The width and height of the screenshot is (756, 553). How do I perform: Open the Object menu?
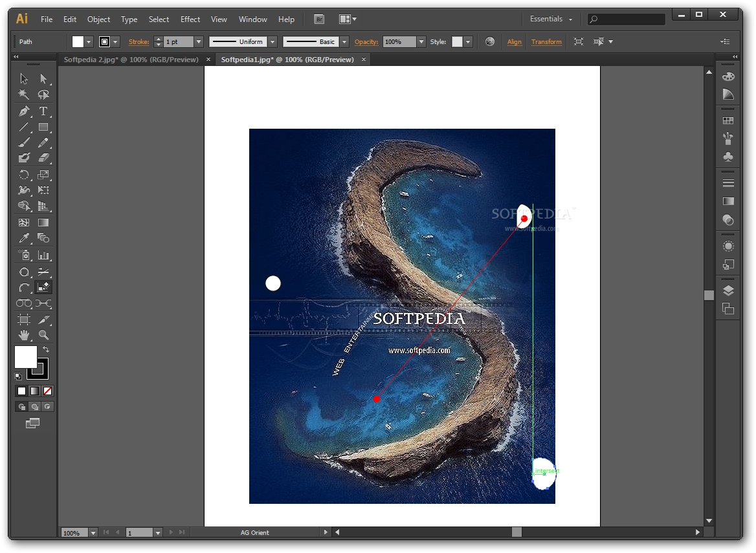click(98, 19)
